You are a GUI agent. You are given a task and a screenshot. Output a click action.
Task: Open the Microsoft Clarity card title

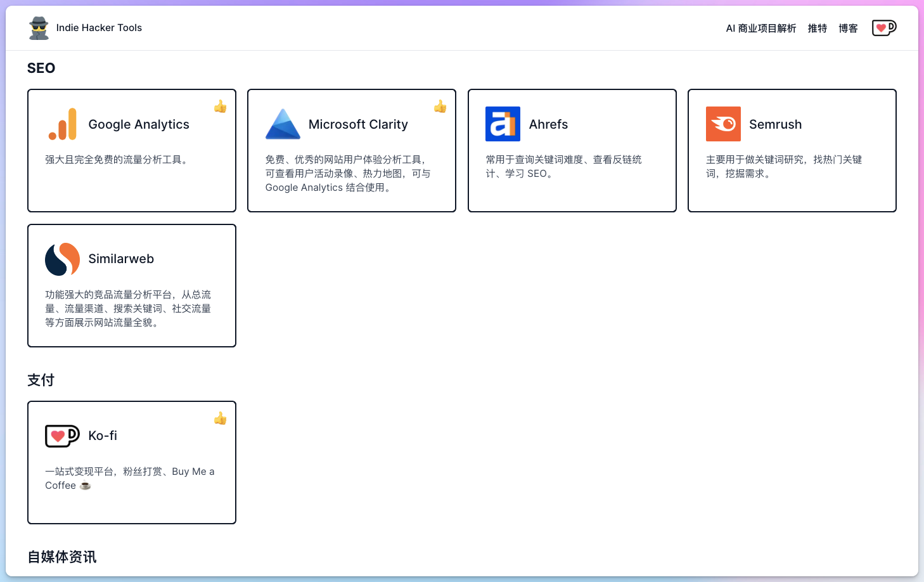(x=358, y=124)
